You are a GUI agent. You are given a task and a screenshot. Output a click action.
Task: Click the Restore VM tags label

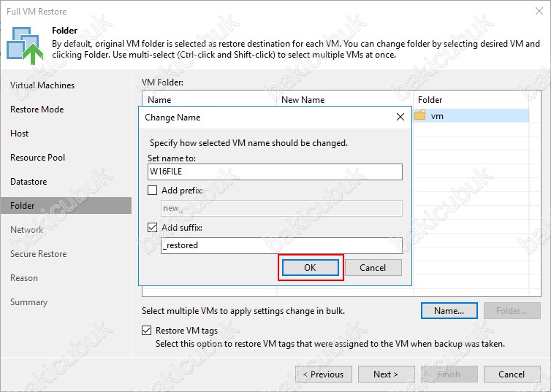186,331
